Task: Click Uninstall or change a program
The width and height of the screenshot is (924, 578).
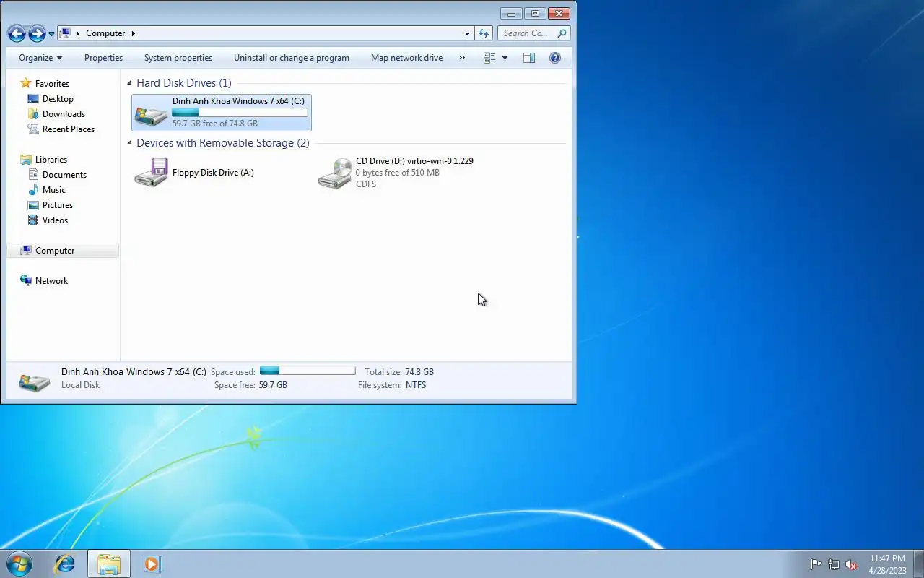Action: 292,58
